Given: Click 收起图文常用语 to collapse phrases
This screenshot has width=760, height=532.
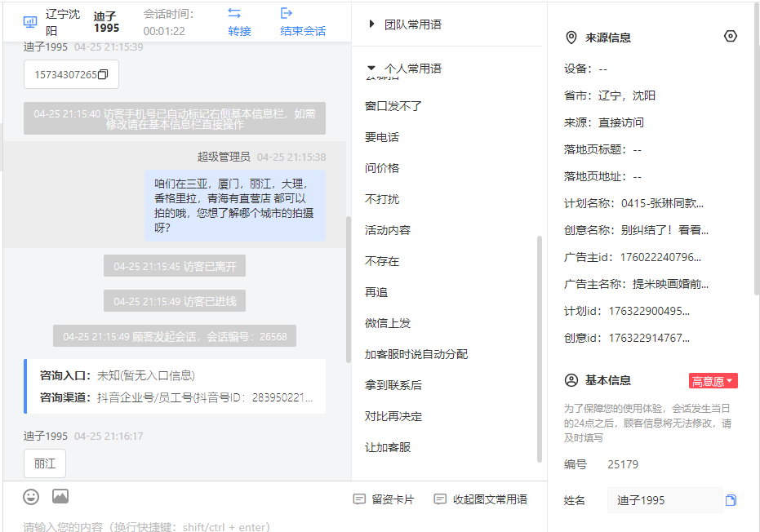Looking at the screenshot, I should click(x=481, y=499).
